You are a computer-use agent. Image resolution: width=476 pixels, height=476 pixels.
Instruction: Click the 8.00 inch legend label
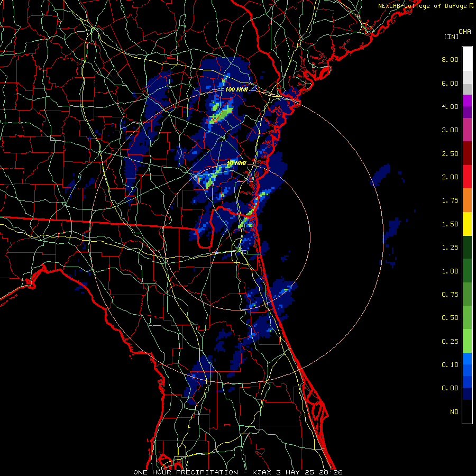pyautogui.click(x=450, y=59)
